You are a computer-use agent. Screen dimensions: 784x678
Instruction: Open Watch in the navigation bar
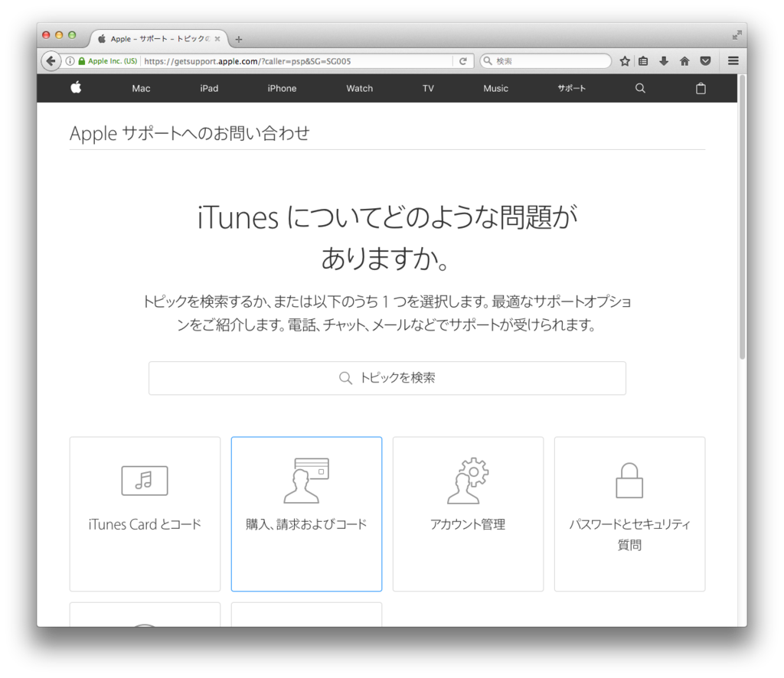[360, 89]
